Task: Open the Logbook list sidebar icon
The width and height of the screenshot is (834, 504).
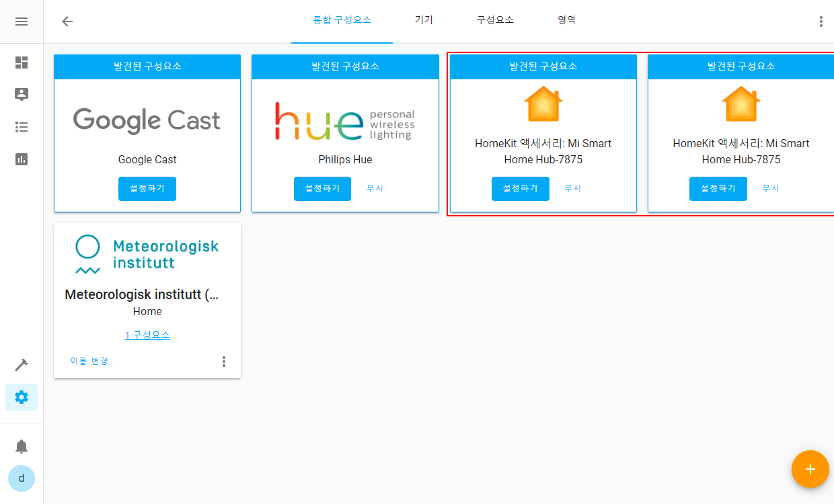Action: (x=22, y=127)
